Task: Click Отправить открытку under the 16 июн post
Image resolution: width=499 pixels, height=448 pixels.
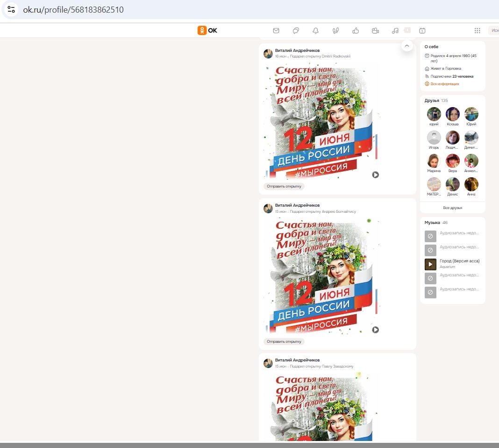Action: point(284,186)
